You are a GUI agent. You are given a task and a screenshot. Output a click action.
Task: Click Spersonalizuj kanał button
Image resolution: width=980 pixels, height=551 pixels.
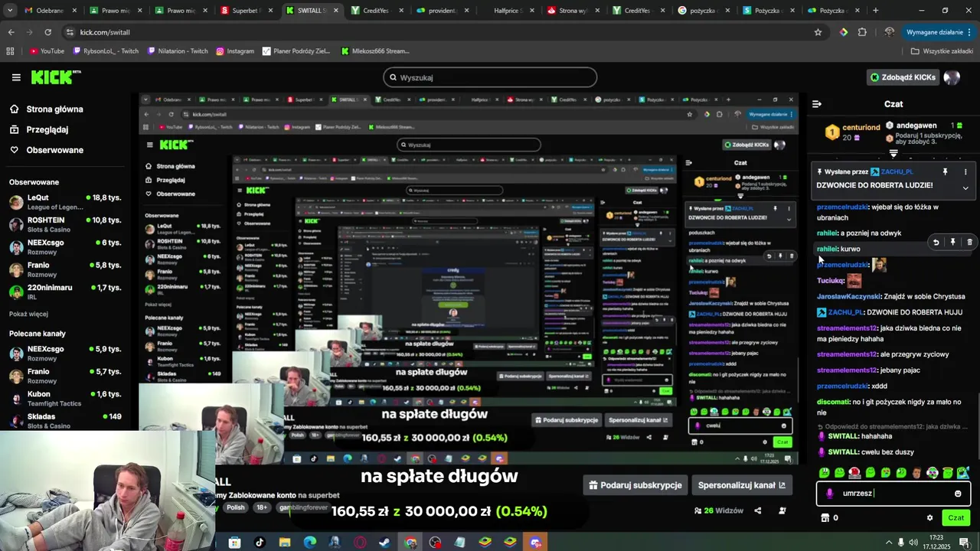point(742,485)
